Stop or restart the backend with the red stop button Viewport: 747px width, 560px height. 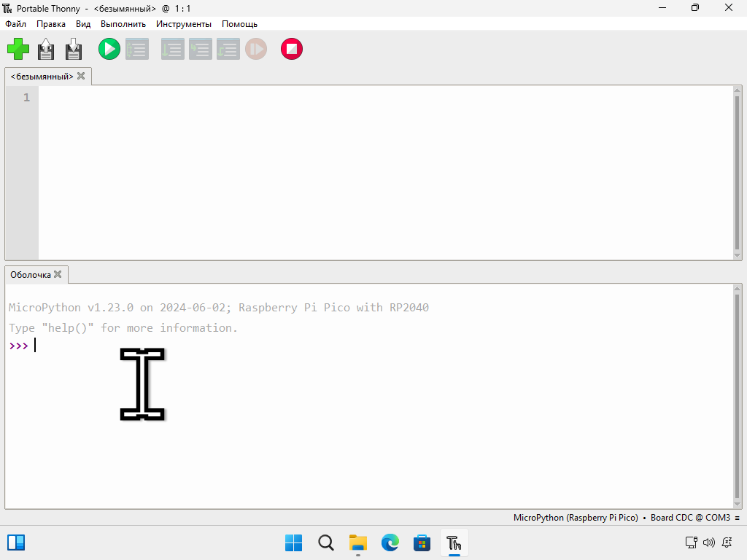292,49
